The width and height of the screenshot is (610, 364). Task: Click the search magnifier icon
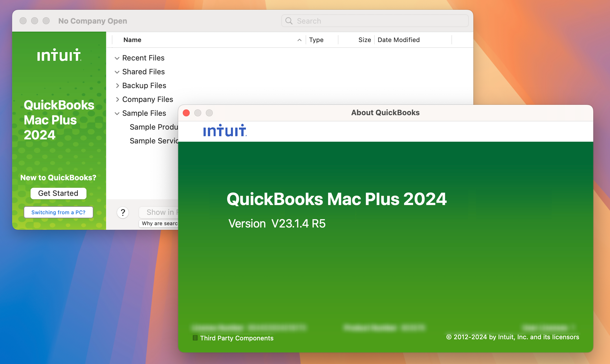pyautogui.click(x=289, y=21)
